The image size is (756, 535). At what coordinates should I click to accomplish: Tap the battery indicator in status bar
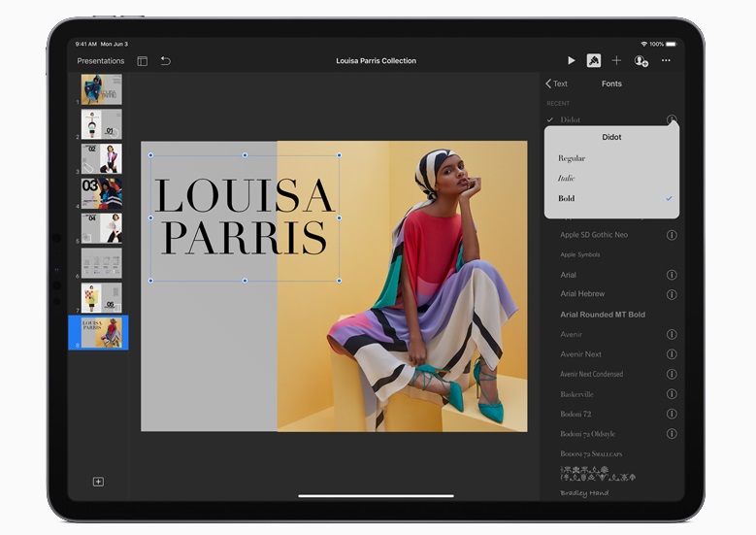[672, 44]
